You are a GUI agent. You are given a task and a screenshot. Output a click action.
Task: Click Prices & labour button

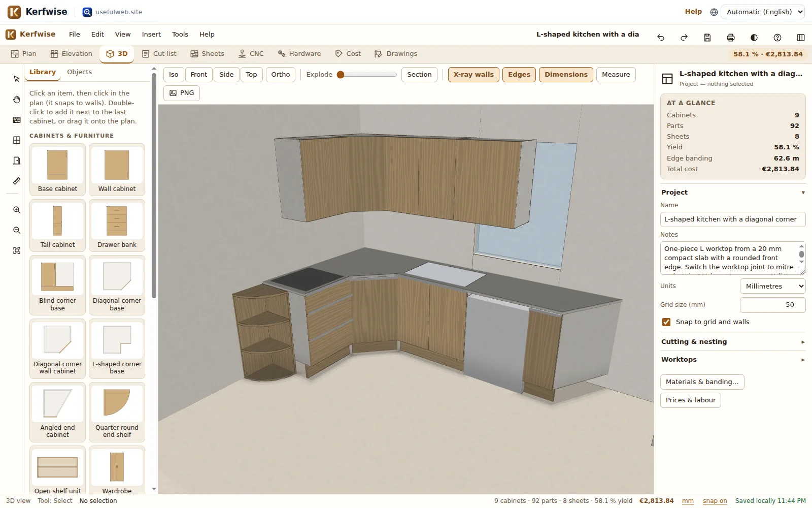[x=691, y=400]
